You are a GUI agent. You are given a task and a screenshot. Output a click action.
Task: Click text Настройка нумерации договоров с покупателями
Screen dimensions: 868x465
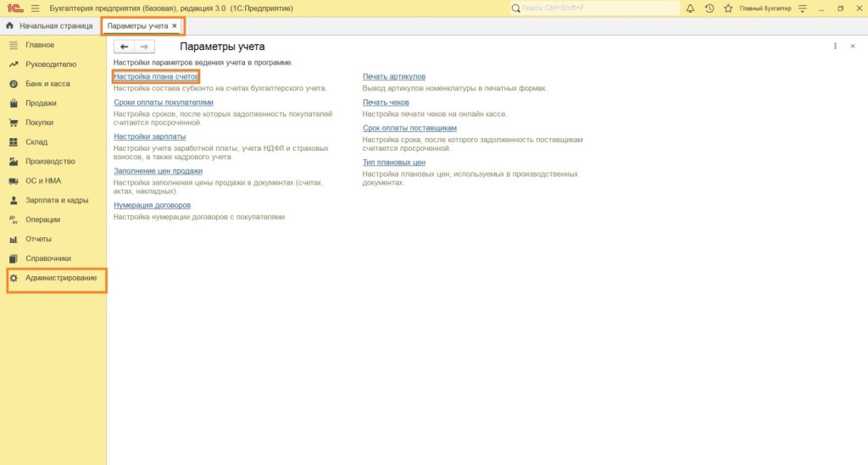199,217
